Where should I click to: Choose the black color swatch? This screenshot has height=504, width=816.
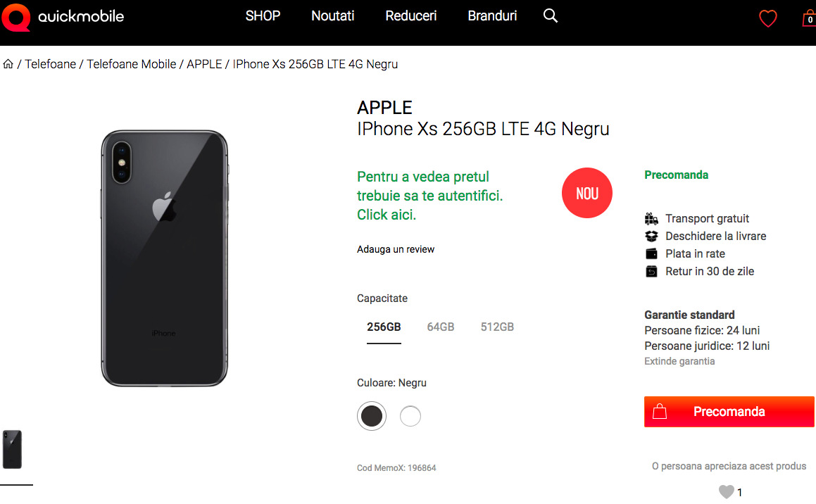click(372, 416)
